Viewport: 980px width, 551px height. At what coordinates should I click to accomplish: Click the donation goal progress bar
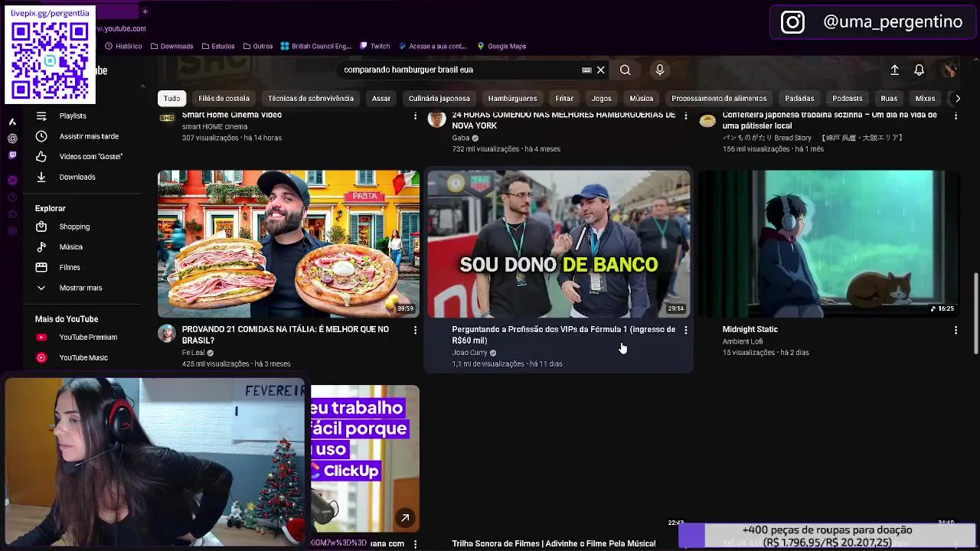(x=827, y=536)
